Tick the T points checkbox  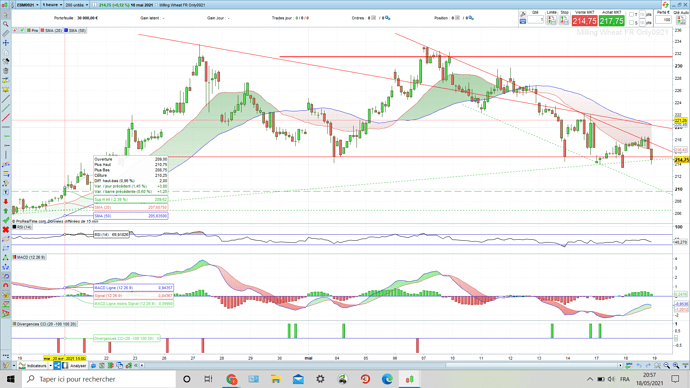click(x=631, y=15)
